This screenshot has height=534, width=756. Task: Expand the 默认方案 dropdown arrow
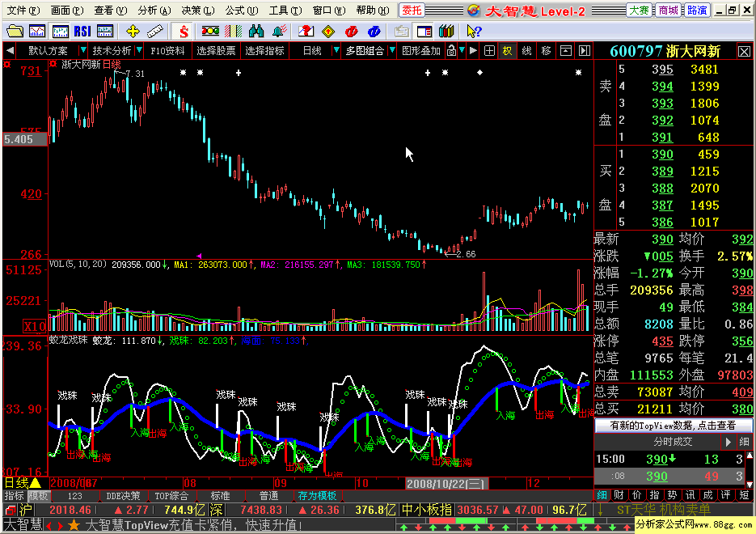pyautogui.click(x=83, y=50)
